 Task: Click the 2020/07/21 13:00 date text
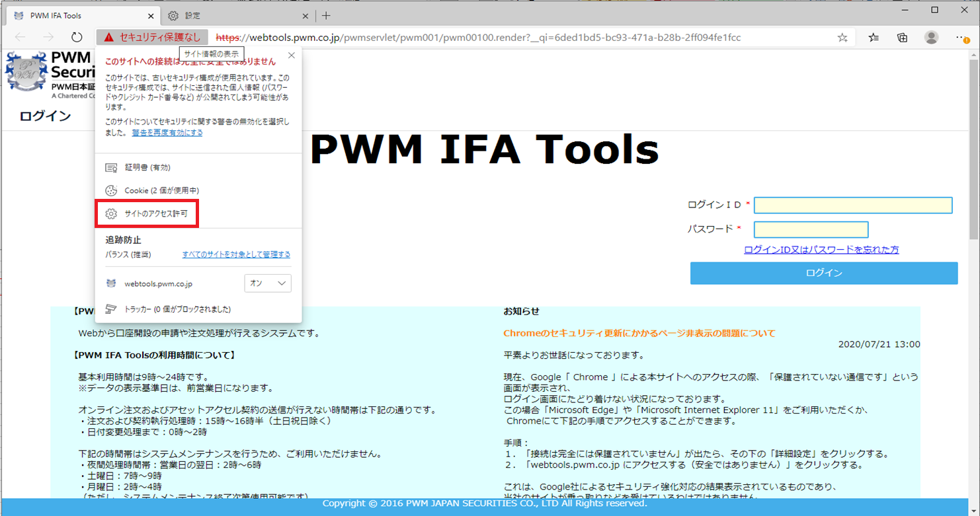point(879,344)
